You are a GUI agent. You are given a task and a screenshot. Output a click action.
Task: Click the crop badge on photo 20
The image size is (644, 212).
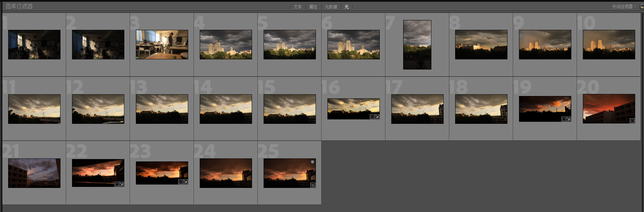(x=632, y=121)
